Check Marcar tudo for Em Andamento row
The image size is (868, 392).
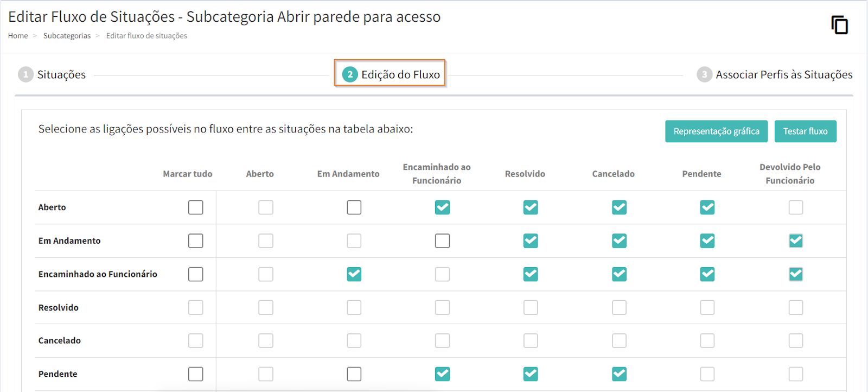tap(195, 241)
